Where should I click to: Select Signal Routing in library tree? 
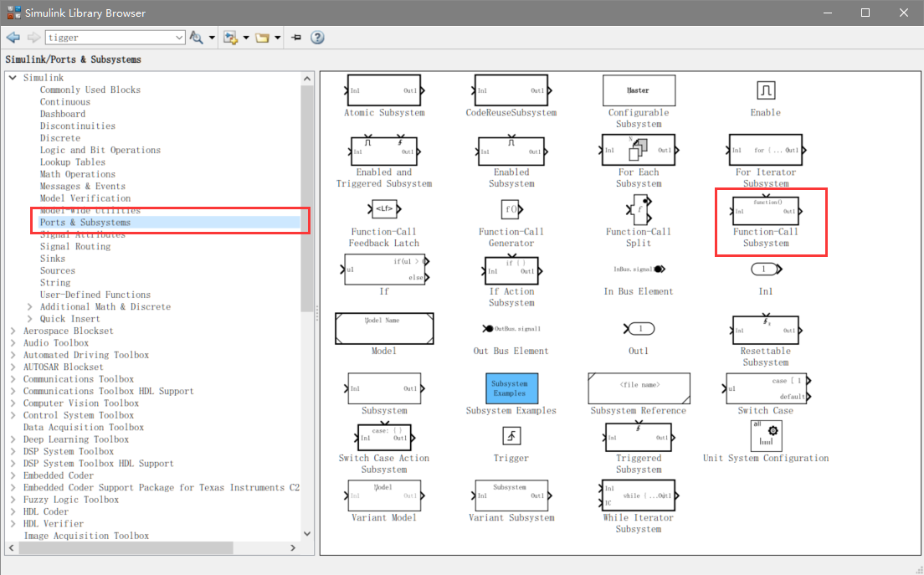click(x=75, y=246)
